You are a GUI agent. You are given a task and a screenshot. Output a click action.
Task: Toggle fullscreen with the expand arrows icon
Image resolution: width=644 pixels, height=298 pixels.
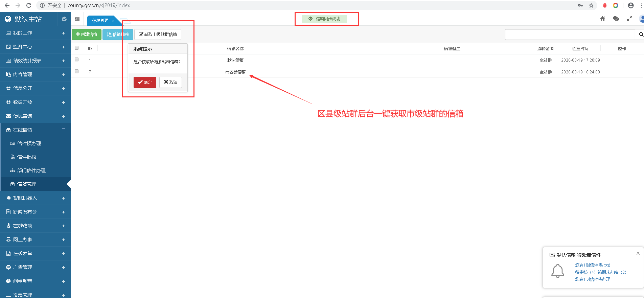click(629, 19)
